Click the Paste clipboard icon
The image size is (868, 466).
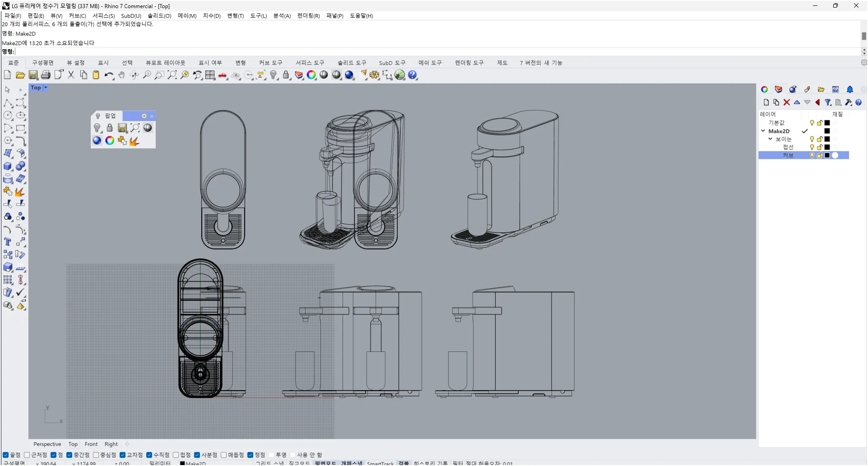96,75
